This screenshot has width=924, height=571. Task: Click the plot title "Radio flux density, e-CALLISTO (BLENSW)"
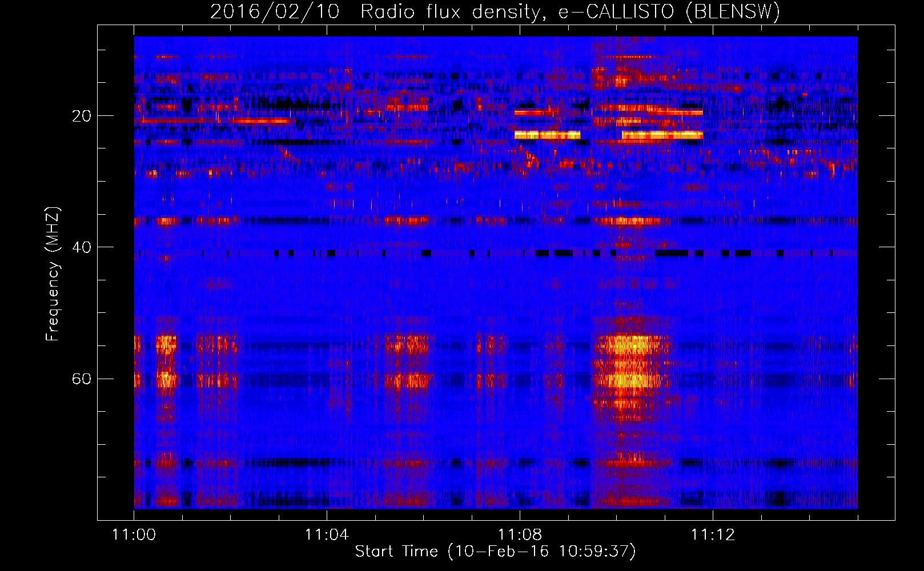569,11
